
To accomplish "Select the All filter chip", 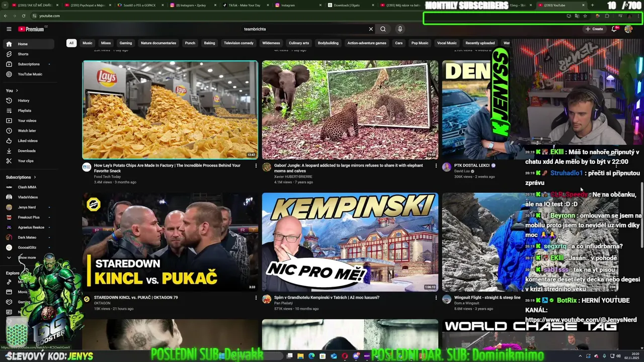I will point(71,43).
